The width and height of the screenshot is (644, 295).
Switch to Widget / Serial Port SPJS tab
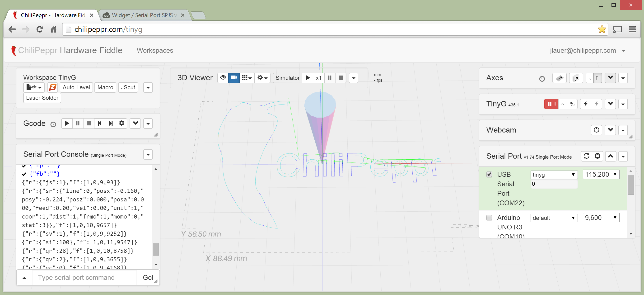144,15
